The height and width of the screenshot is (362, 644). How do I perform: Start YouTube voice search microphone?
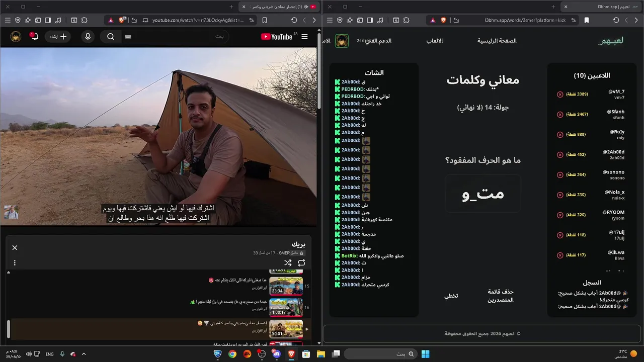[x=88, y=37]
